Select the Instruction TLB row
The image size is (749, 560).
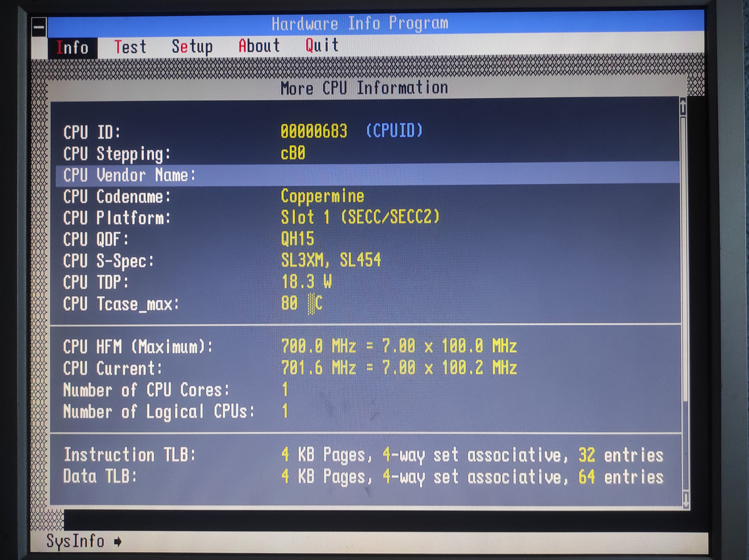(363, 455)
